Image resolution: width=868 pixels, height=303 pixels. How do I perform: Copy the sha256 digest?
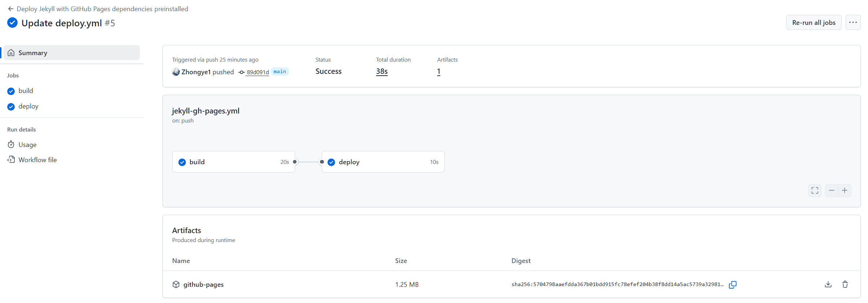tap(733, 285)
